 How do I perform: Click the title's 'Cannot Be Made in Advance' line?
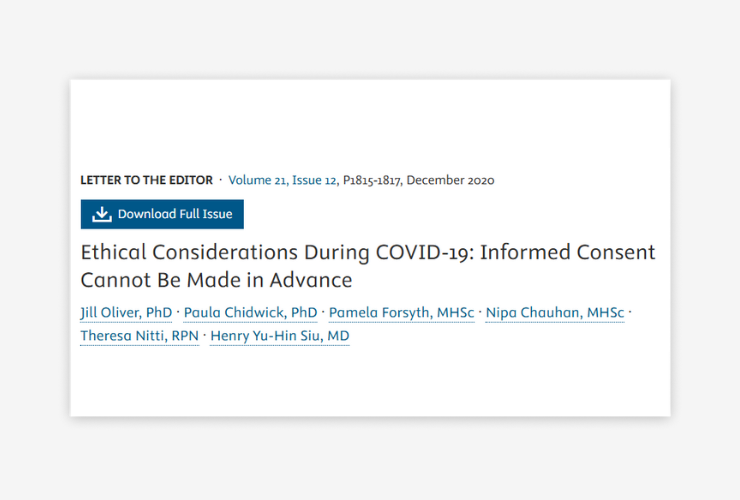(x=216, y=280)
